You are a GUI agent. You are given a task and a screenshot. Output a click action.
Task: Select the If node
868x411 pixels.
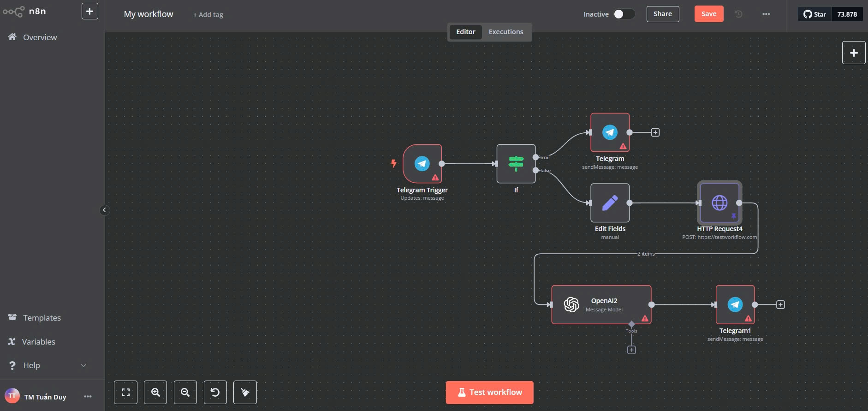516,164
